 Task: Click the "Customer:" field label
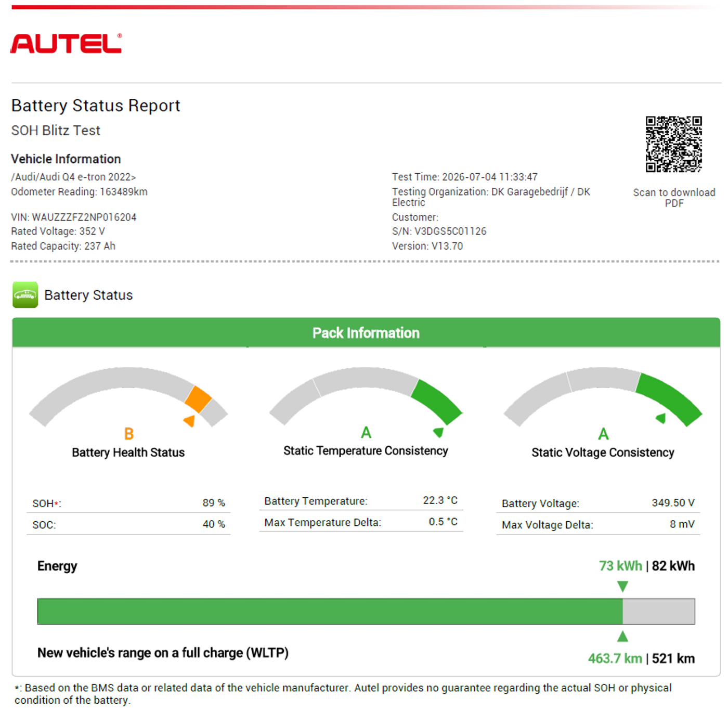[415, 217]
